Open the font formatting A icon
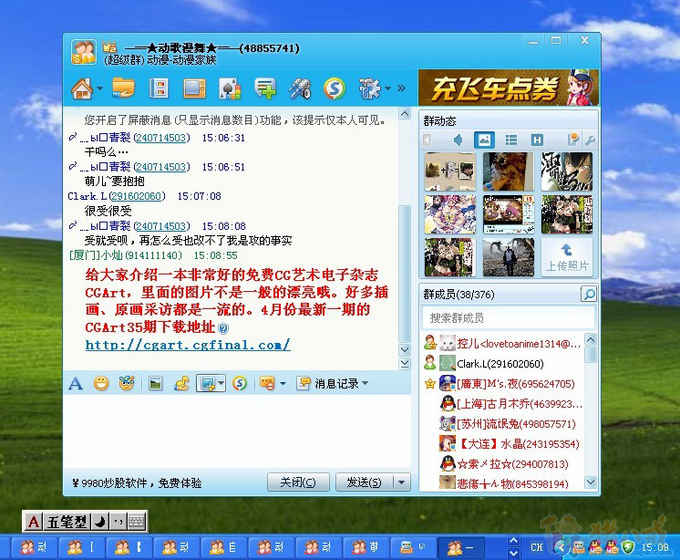 click(75, 383)
